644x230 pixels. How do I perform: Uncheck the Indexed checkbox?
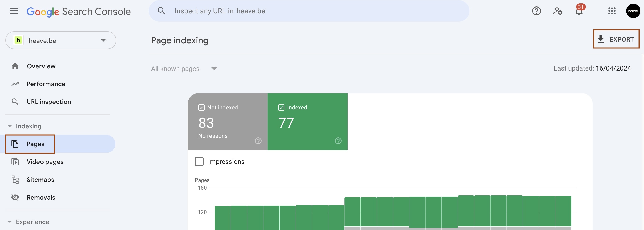tap(281, 107)
